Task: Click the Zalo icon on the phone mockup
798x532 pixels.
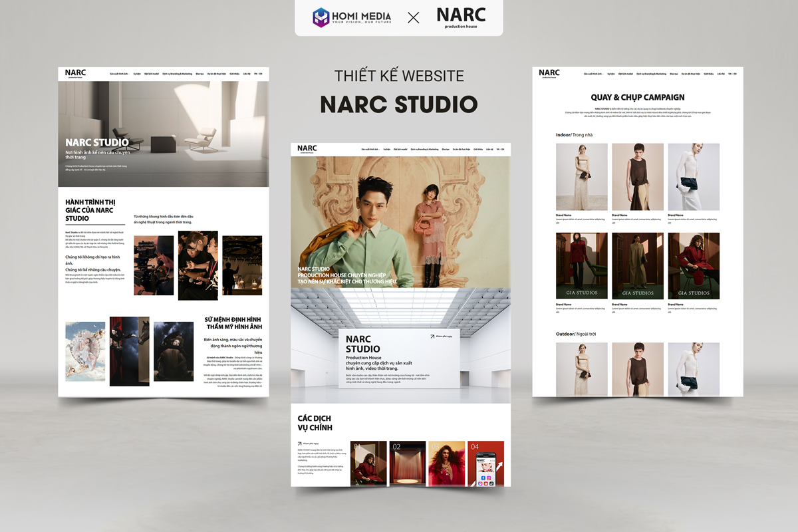Action: point(480,483)
